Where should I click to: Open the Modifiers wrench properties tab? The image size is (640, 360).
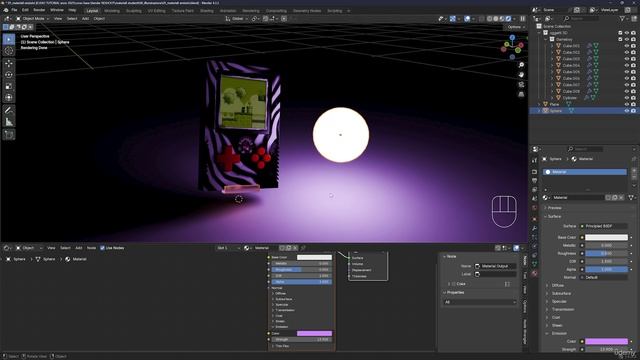[x=535, y=228]
